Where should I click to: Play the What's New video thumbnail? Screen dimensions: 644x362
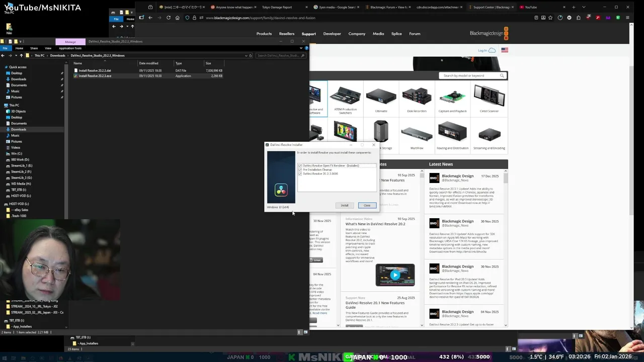click(x=395, y=275)
